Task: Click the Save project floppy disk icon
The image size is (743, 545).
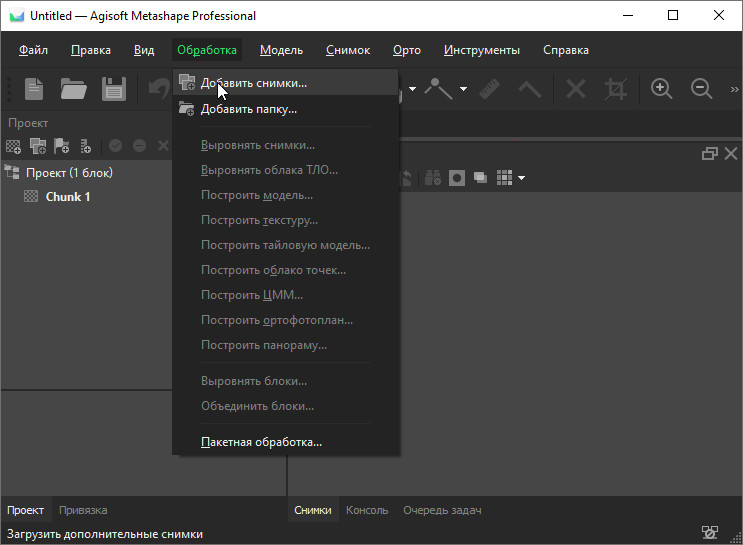Action: (x=114, y=88)
